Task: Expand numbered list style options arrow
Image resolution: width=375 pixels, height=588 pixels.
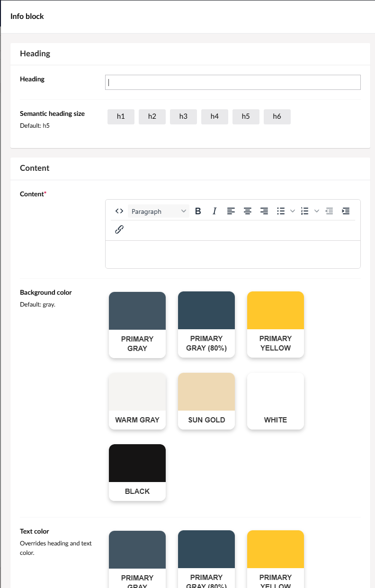Action: [317, 211]
